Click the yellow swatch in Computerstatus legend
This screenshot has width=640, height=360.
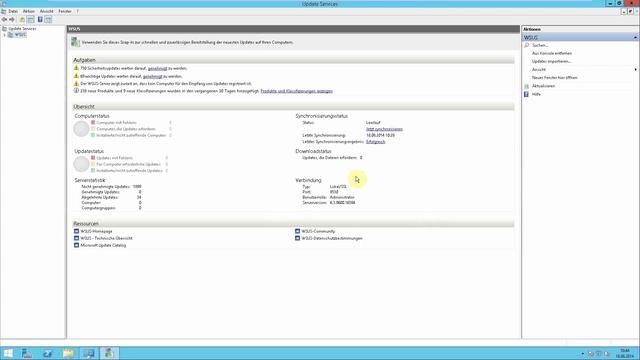click(x=93, y=129)
